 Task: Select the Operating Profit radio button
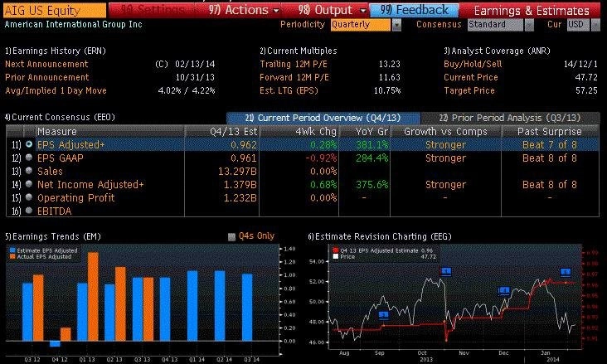point(29,197)
